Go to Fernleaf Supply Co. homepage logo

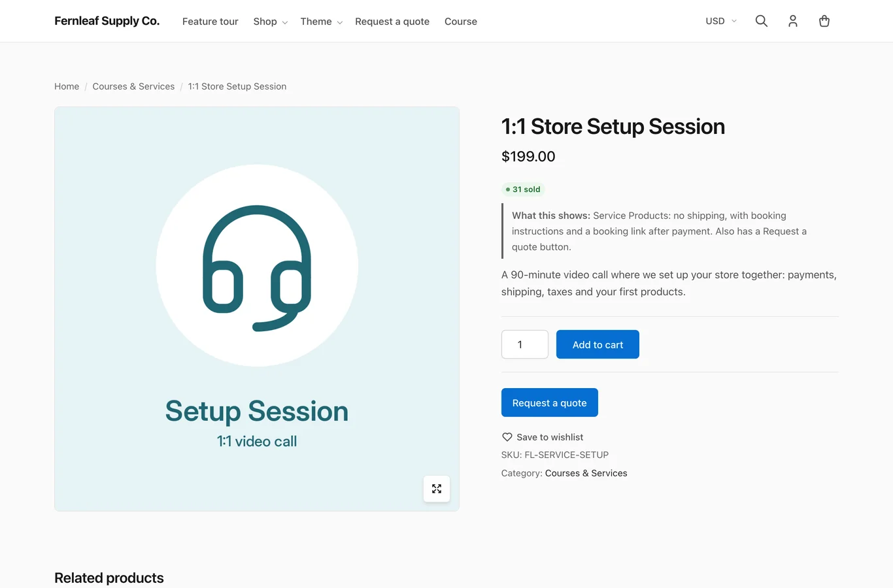[107, 21]
